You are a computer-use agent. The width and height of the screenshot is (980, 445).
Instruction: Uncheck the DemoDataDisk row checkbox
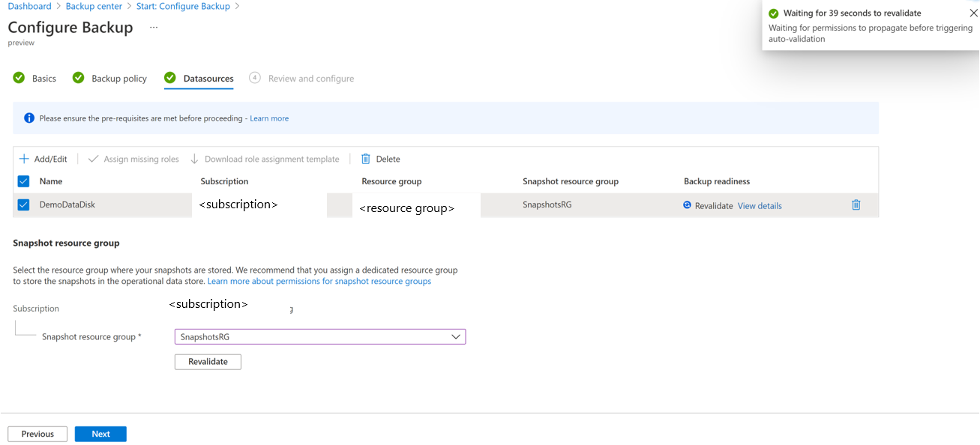click(23, 205)
